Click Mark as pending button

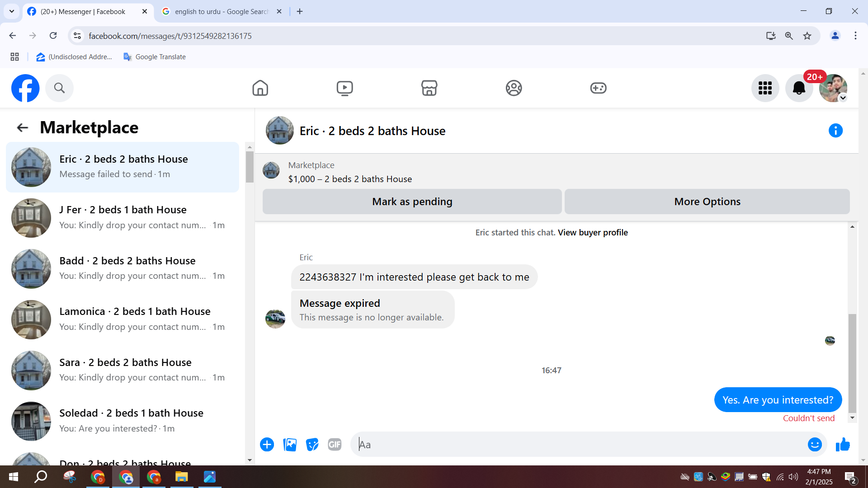[x=412, y=202]
